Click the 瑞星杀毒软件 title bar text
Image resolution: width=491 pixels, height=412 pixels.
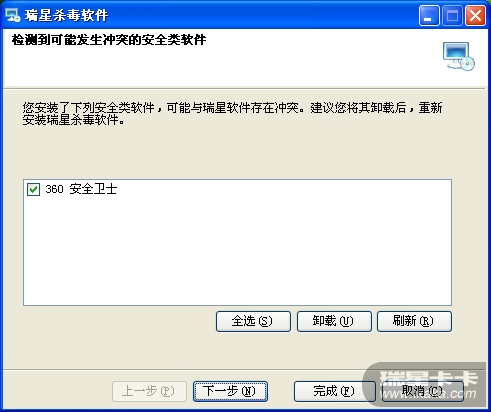tap(67, 15)
